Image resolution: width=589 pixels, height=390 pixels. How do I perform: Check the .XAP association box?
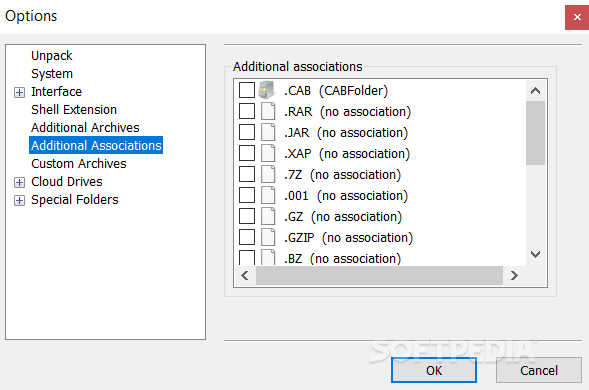[247, 153]
